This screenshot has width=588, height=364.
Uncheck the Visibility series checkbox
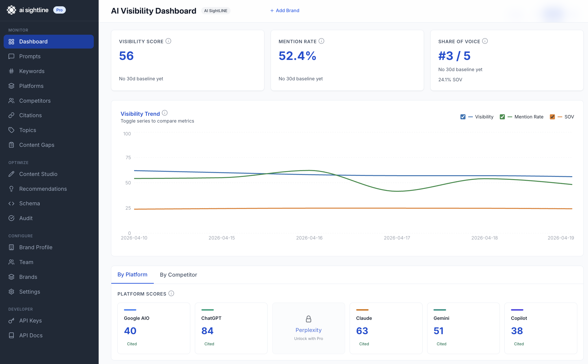463,117
